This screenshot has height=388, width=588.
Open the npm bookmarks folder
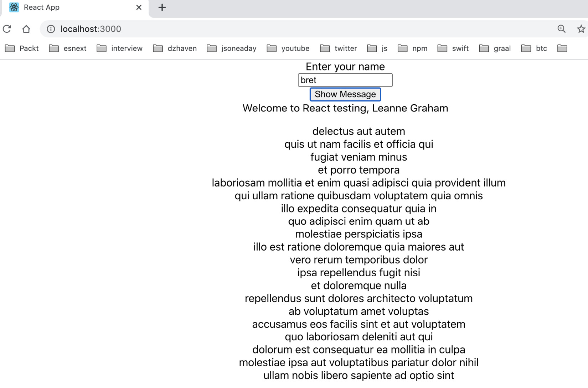pos(413,48)
